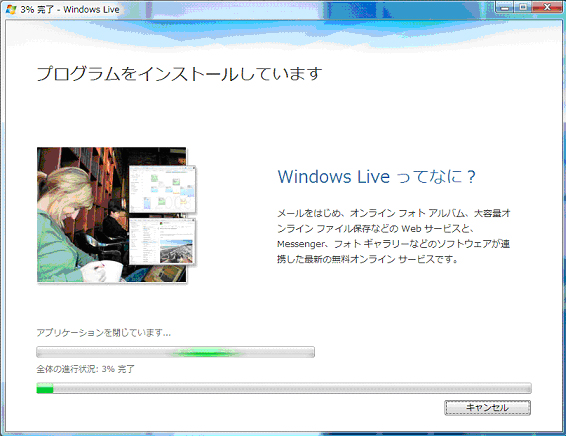Screen dimensions: 566x436
Task: Click the title bar text '3% 完了 - Windows Live'
Action: tap(70, 9)
